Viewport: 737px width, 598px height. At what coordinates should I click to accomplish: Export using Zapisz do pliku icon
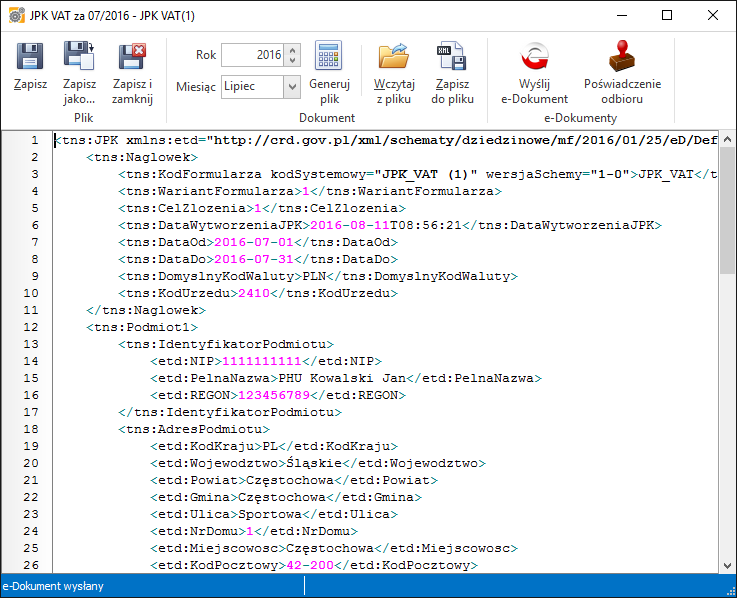(x=452, y=56)
